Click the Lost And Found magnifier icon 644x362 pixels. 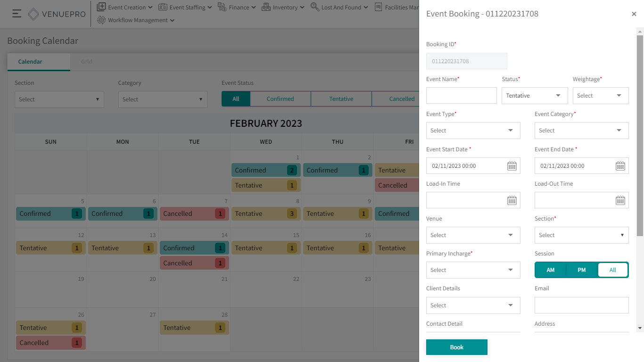(x=314, y=7)
